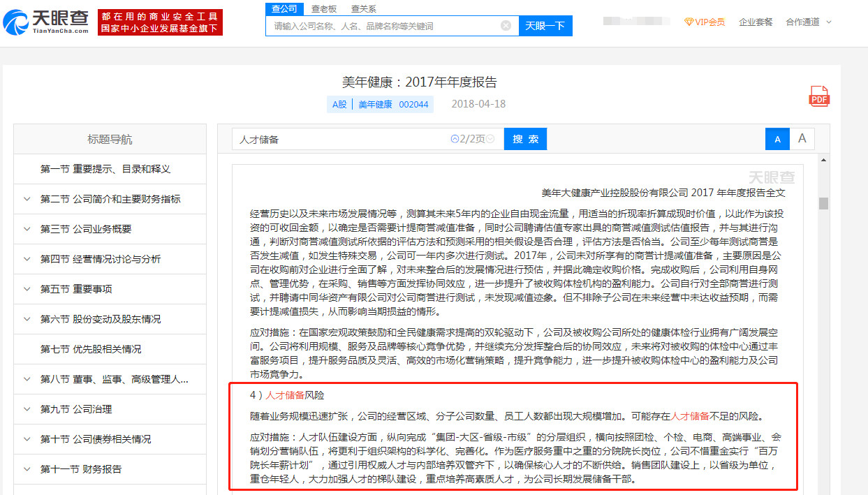Image resolution: width=868 pixels, height=495 pixels.
Task: Download the report via PDF icon
Action: click(x=819, y=96)
